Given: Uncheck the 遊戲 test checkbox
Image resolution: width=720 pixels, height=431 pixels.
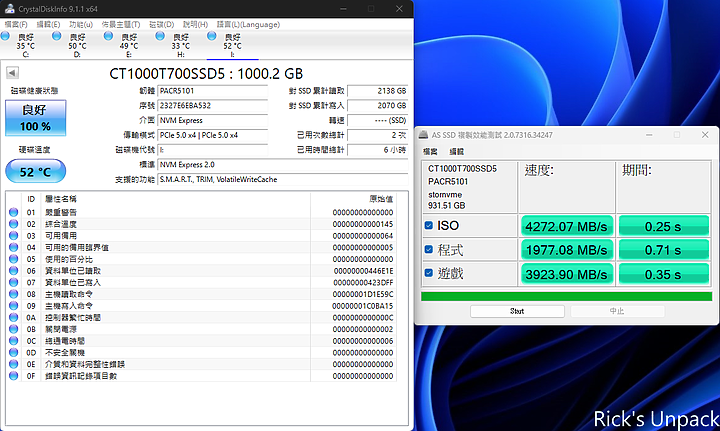Looking at the screenshot, I should [428, 273].
